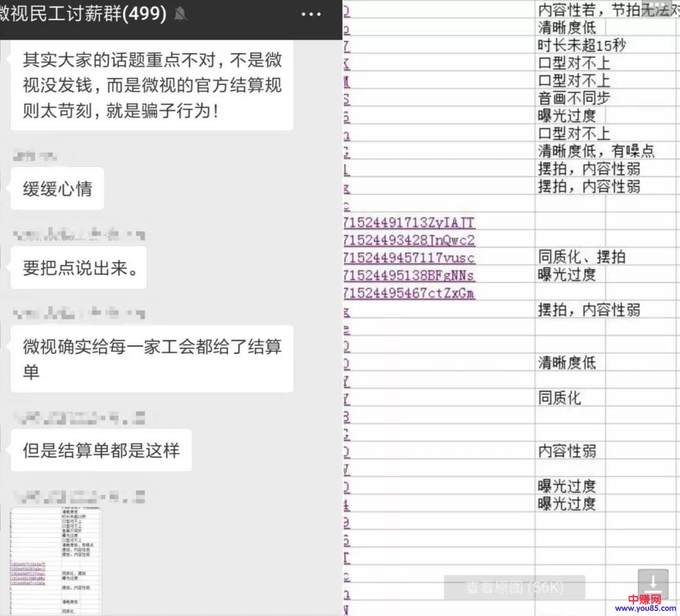Click link 71524495467ctZxGm
Viewport: 680px width, 616px height.
tap(409, 293)
